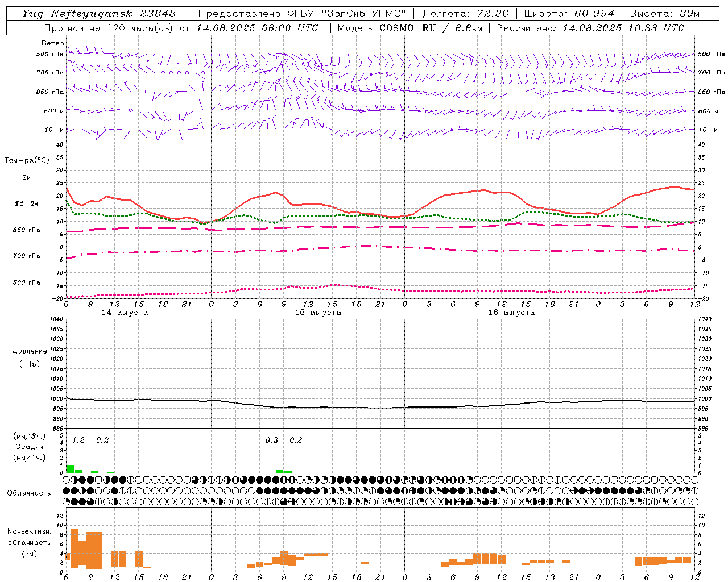728x582 pixels.
Task: Click the 'Td 2м' dew point legend
Action: [x=27, y=203]
